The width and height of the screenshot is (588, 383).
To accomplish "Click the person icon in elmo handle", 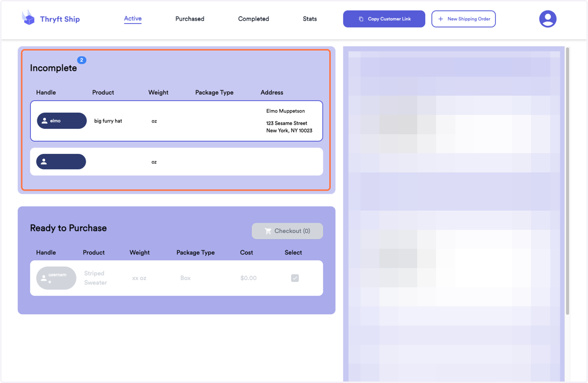I will (45, 121).
